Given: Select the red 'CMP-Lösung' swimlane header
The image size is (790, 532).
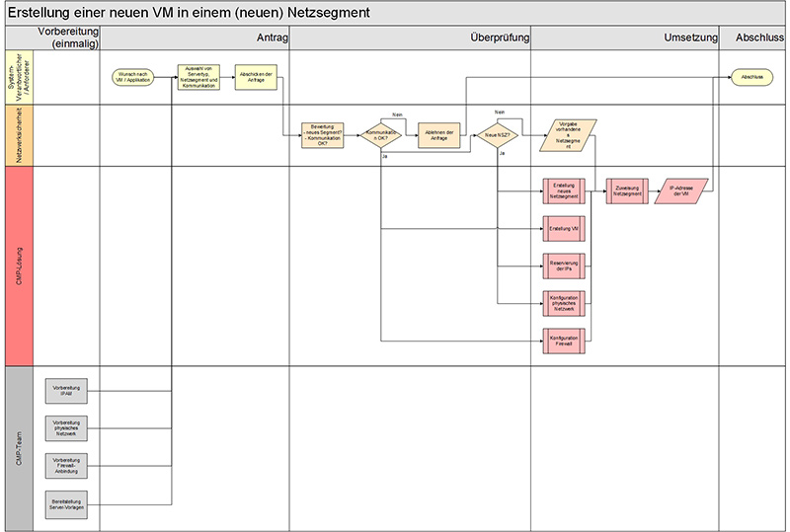Looking at the screenshot, I should (x=19, y=266).
